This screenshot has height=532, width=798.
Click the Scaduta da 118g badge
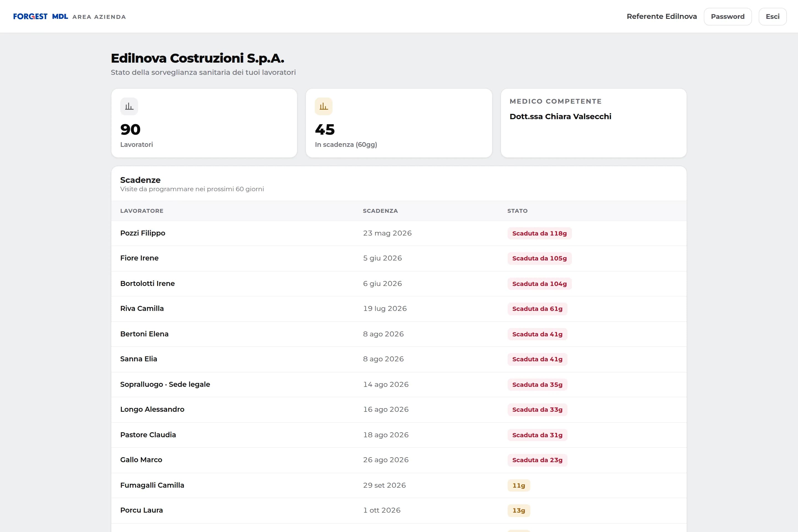click(x=539, y=233)
